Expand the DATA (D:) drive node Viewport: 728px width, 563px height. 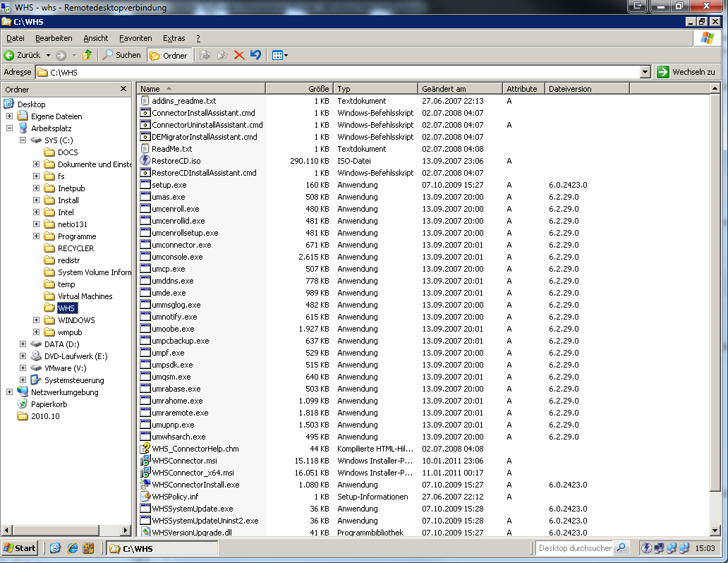click(x=23, y=344)
